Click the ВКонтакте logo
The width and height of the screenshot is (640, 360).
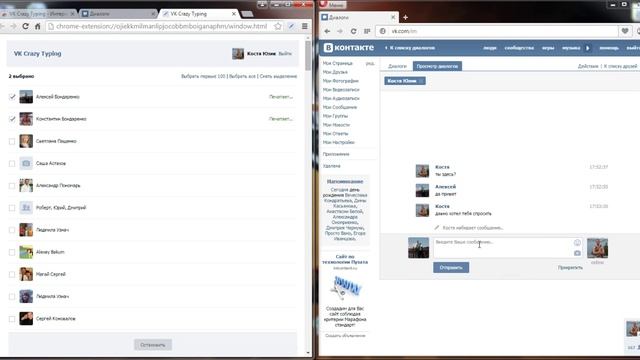point(349,48)
